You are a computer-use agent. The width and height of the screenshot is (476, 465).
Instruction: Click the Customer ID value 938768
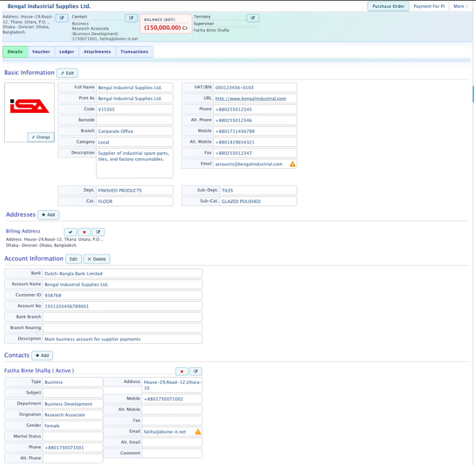tap(122, 295)
